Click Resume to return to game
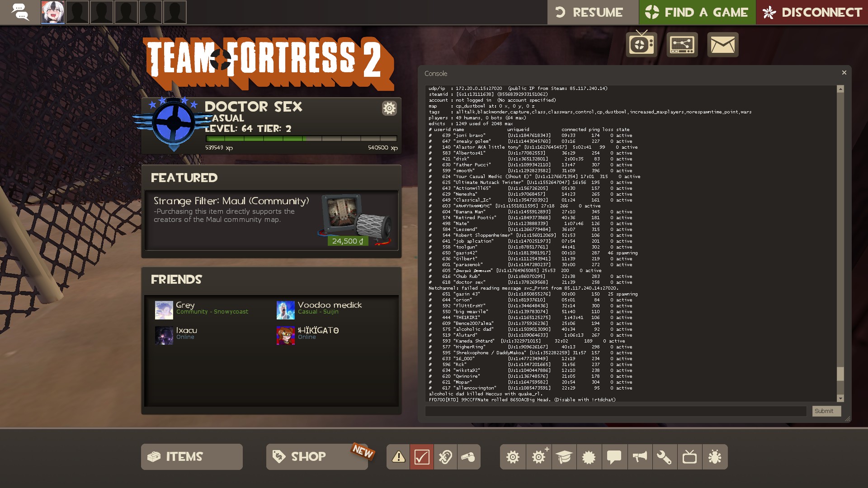868x488 pixels. (593, 12)
